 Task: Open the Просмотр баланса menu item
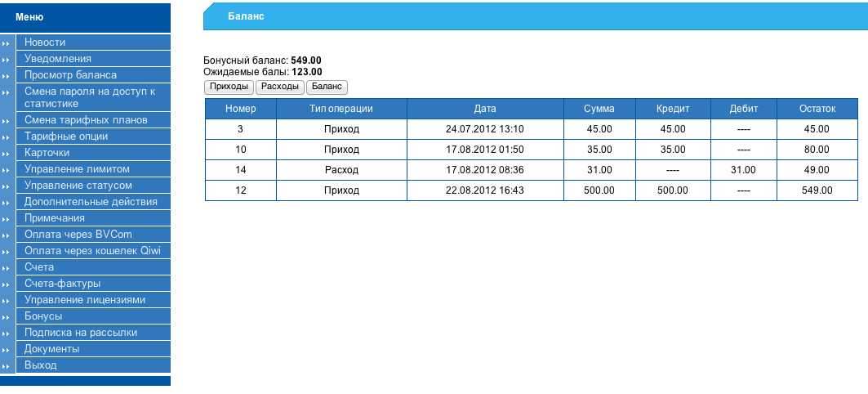click(x=70, y=75)
